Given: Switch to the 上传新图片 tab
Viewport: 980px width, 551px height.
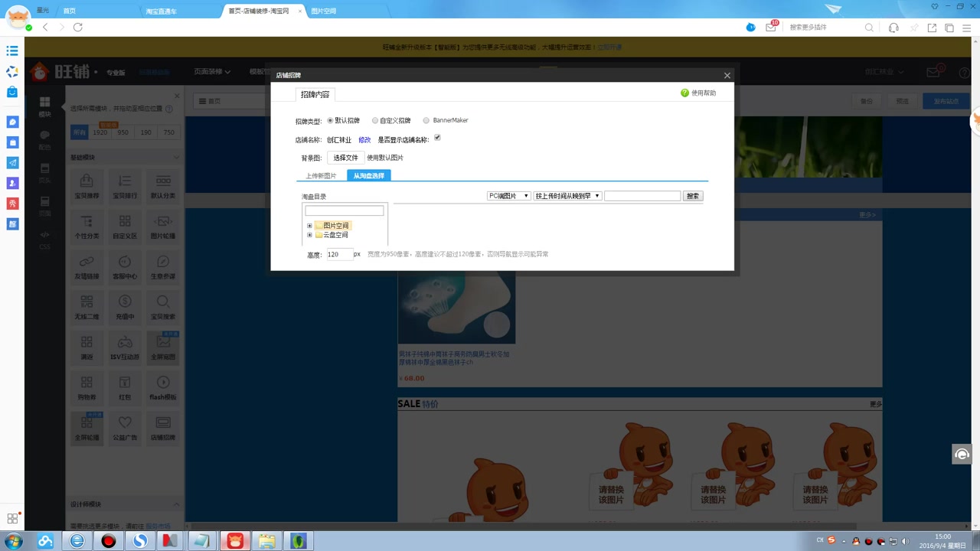Looking at the screenshot, I should click(x=321, y=175).
